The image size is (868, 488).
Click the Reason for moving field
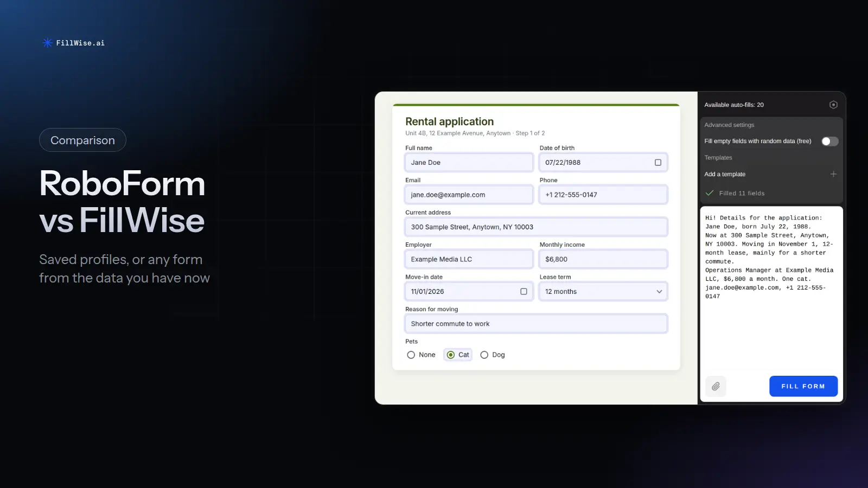pyautogui.click(x=536, y=324)
